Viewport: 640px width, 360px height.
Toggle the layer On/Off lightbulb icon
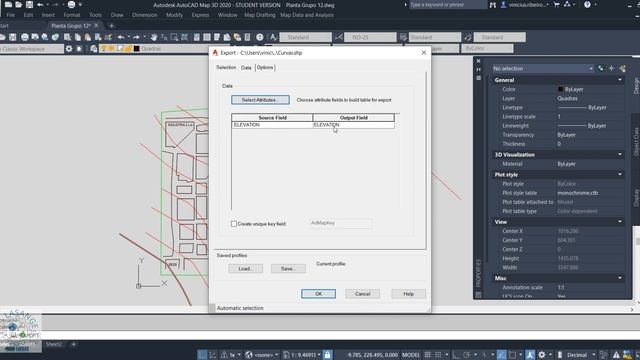point(103,49)
